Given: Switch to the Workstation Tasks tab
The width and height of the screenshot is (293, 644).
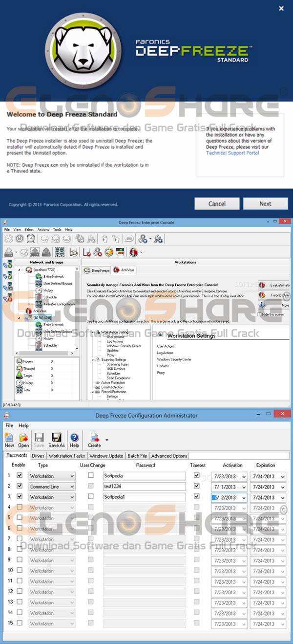Looking at the screenshot, I should coord(67,456).
